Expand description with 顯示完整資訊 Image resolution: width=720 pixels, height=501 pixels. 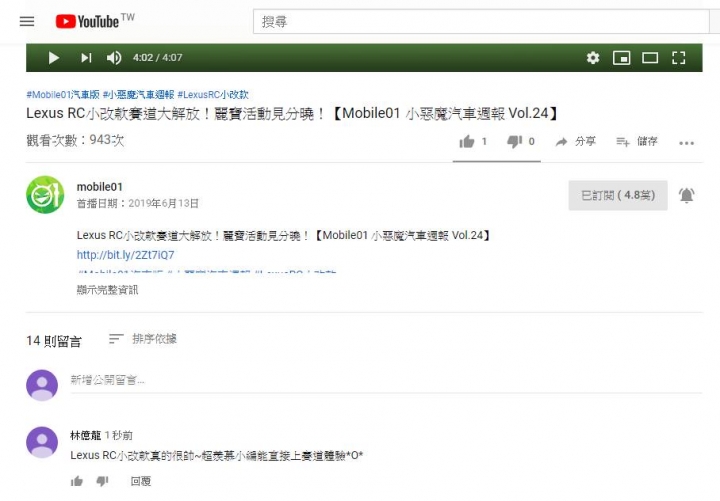click(x=107, y=290)
